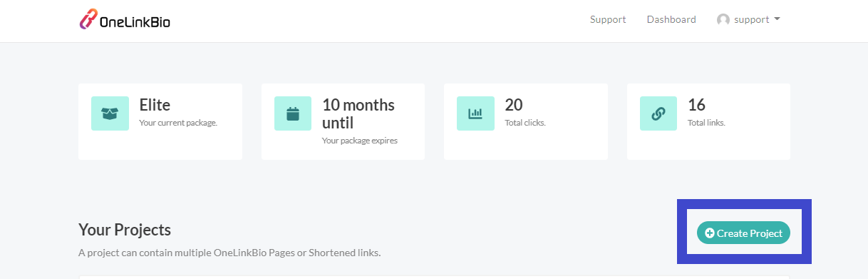The height and width of the screenshot is (279, 868).
Task: Open the Support page from navbar
Action: point(608,20)
